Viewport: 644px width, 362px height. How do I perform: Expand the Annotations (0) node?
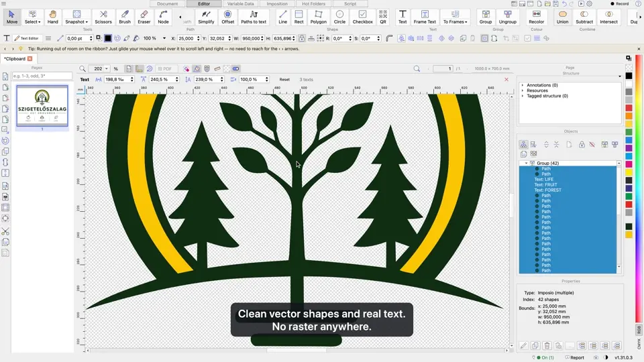tap(523, 85)
